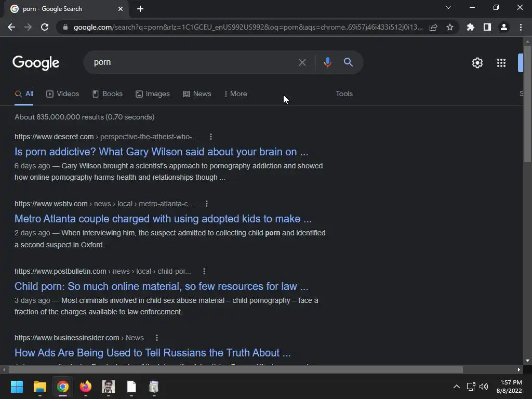Show hidden system tray icons
This screenshot has width=532, height=399.
457,387
